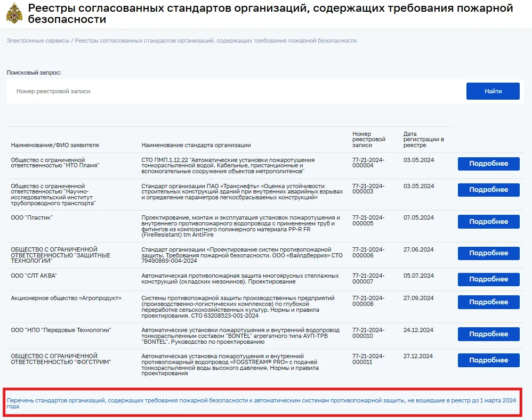Select applicant Акционерное общество «Агропродукт»
This screenshot has width=532, height=420.
[66, 298]
